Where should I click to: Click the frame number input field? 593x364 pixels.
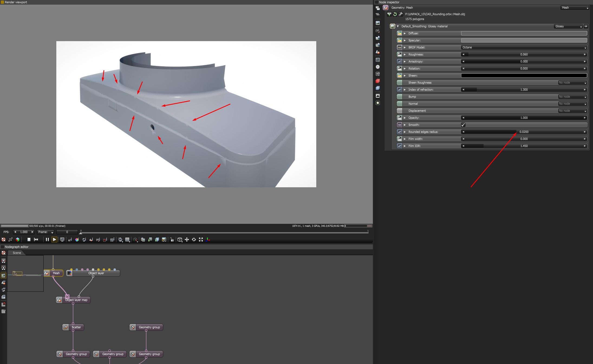[67, 232]
